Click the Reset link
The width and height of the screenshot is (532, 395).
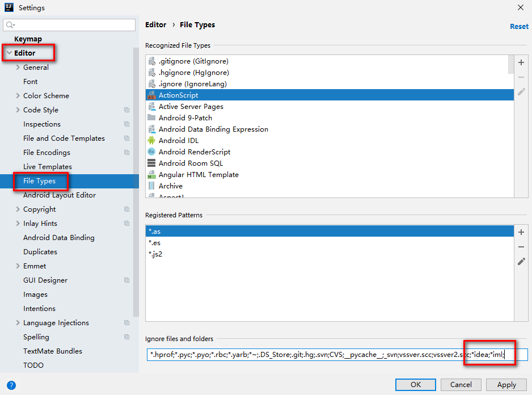519,26
